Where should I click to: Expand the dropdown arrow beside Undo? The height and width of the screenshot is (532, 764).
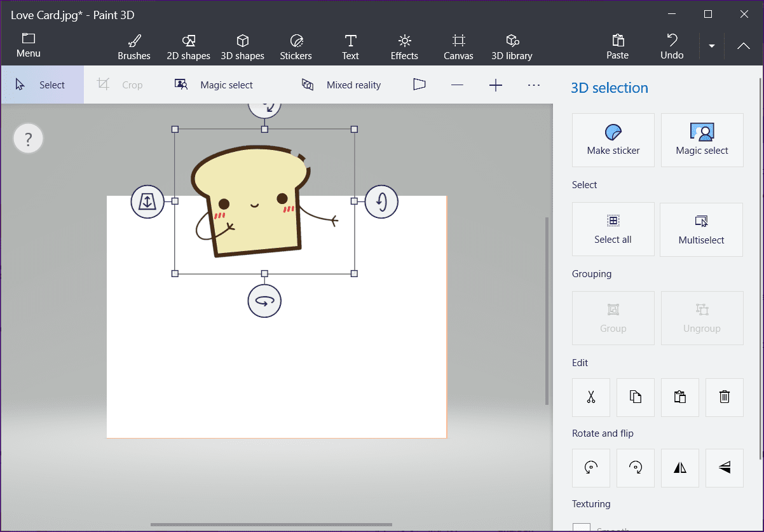[712, 46]
